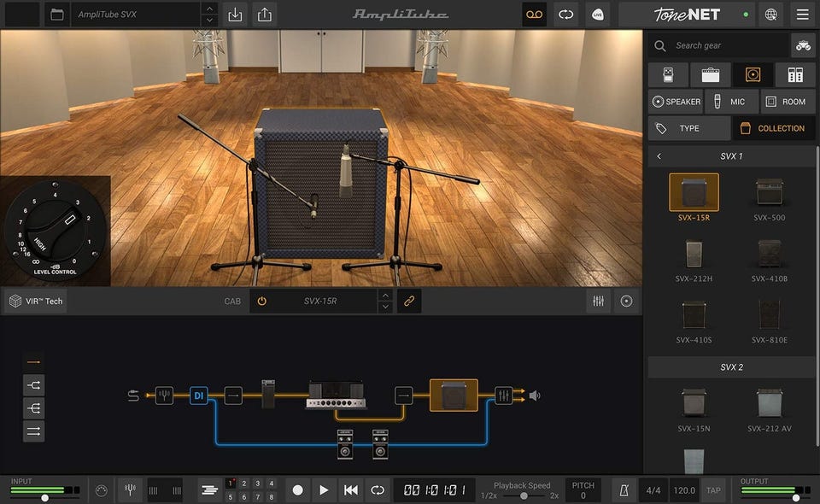Screen dimensions: 820x504
Task: Click the speaker circle icon beside mixer
Action: coord(626,302)
